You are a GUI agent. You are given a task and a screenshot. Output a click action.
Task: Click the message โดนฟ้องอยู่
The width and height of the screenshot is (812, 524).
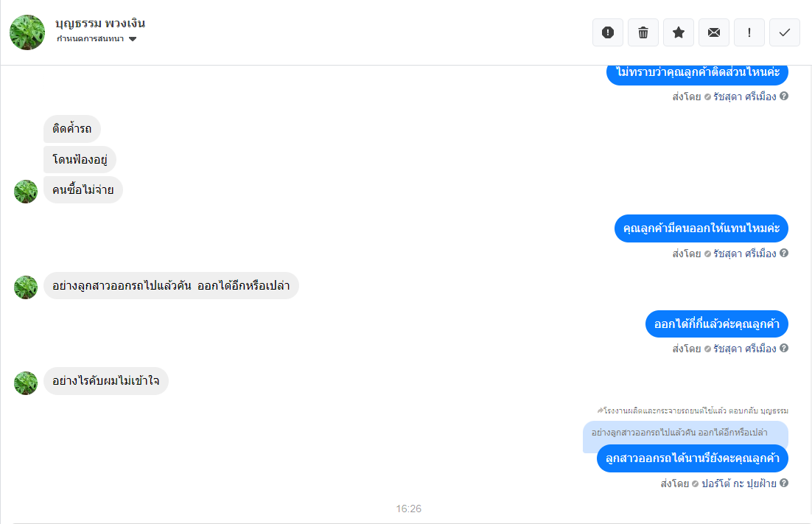tap(80, 159)
